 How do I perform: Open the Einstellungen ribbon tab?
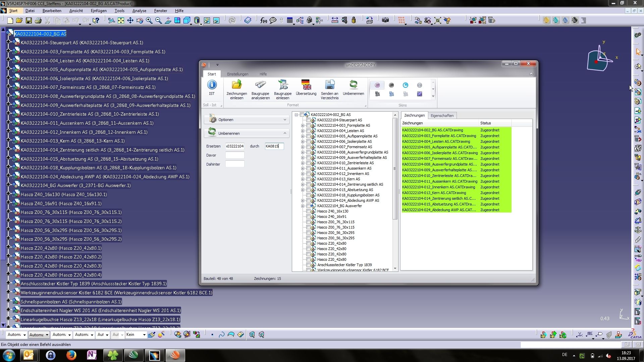pyautogui.click(x=237, y=74)
